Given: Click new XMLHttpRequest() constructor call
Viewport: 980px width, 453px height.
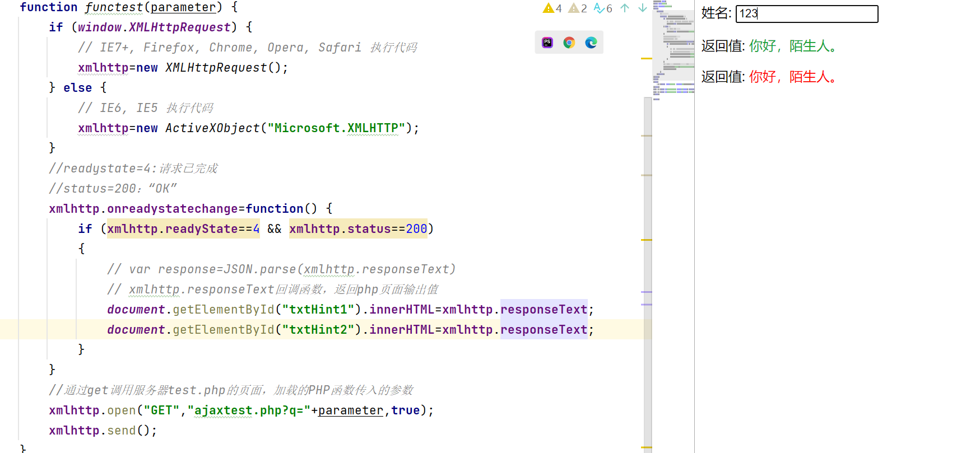Looking at the screenshot, I should [x=212, y=68].
